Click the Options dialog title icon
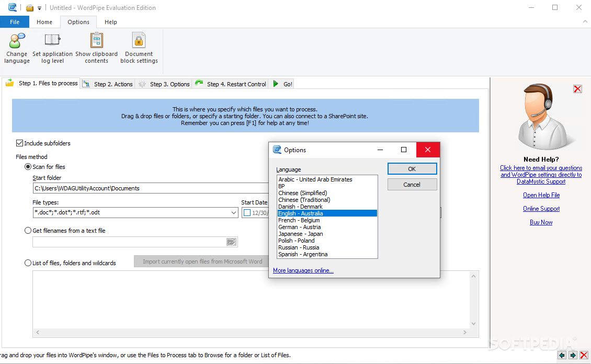591x364 pixels. coord(277,150)
